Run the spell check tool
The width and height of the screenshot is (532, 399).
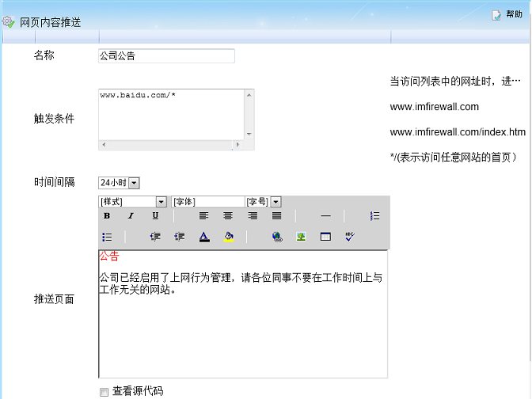(x=350, y=237)
